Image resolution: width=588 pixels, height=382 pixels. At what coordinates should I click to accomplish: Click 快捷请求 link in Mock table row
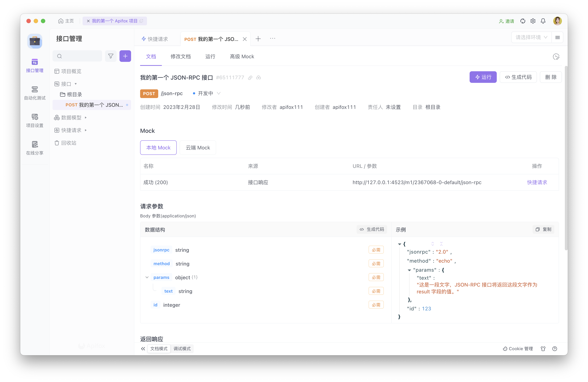(537, 182)
